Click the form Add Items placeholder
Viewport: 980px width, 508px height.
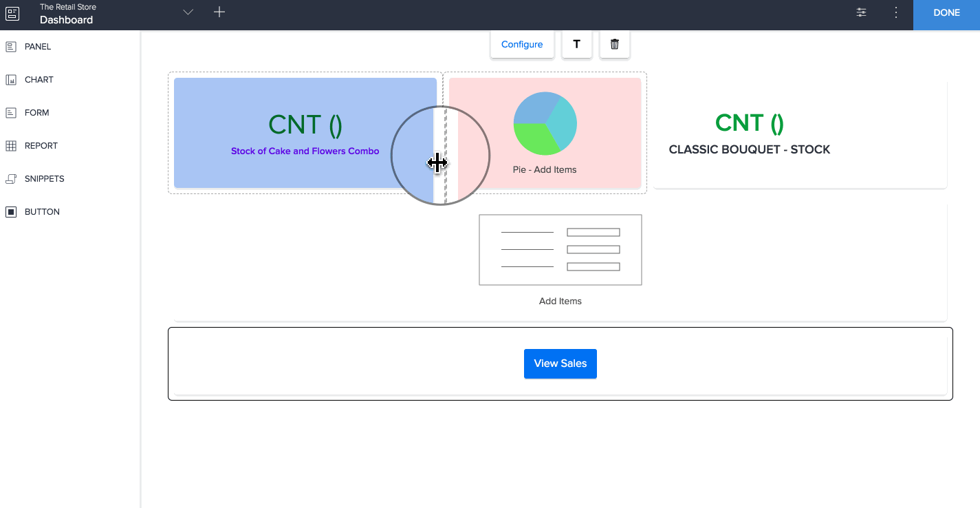point(560,250)
